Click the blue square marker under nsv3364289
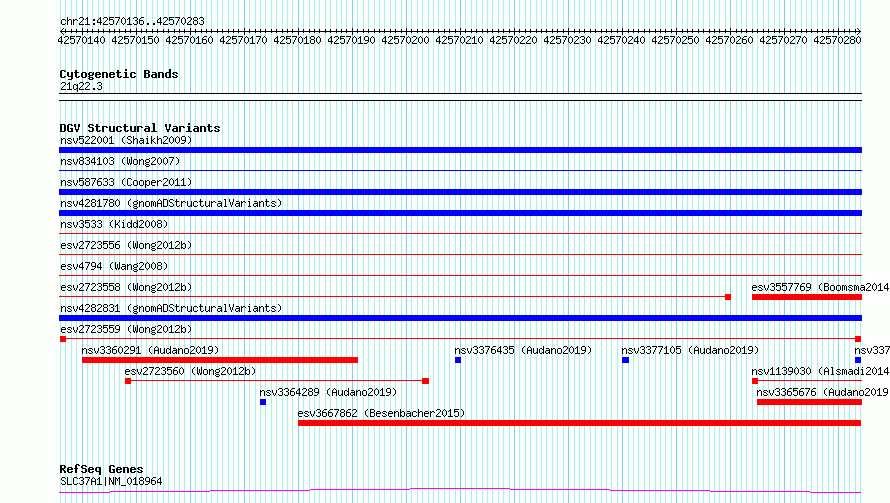The image size is (890, 503). click(x=263, y=402)
